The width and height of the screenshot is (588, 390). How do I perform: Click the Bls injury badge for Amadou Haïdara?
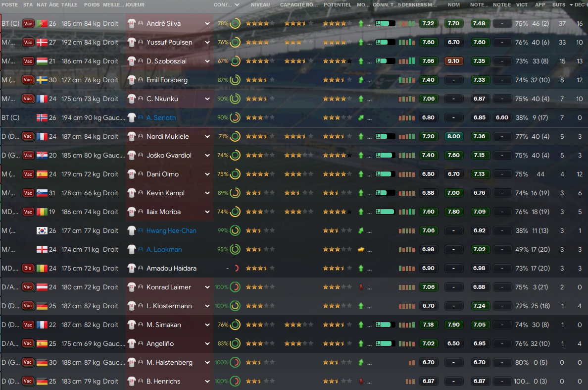[x=28, y=268]
